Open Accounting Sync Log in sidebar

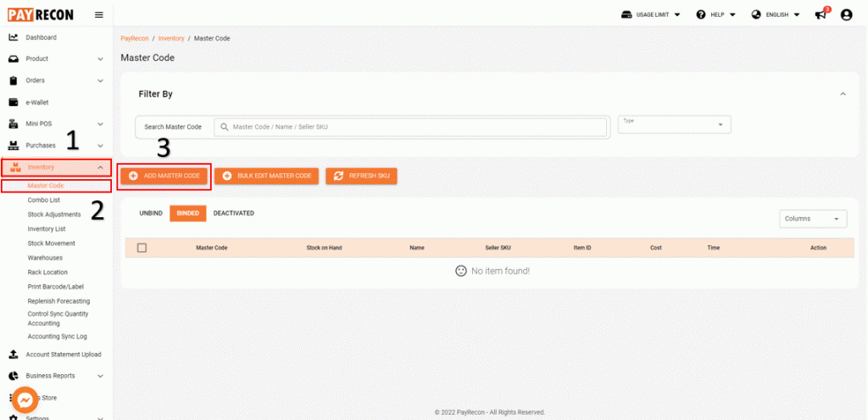click(x=57, y=336)
